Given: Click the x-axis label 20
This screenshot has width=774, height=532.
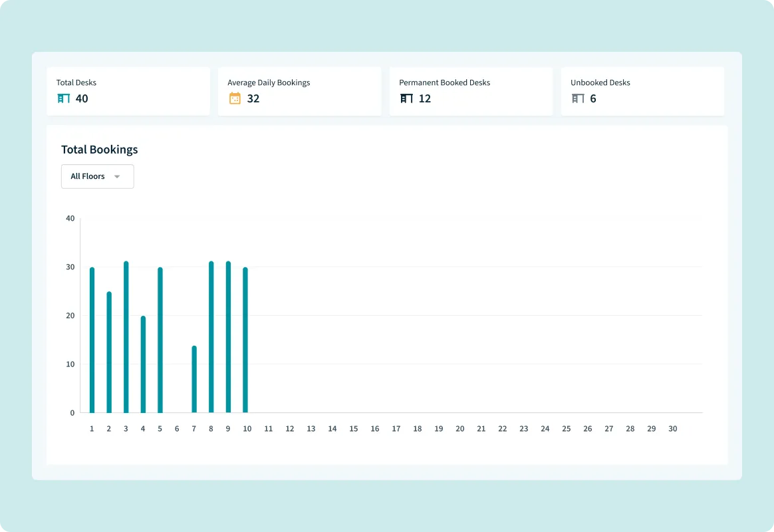Looking at the screenshot, I should coord(460,429).
